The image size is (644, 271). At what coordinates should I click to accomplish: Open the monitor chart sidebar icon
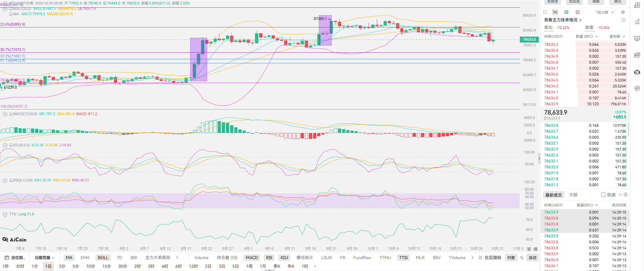(x=637, y=38)
